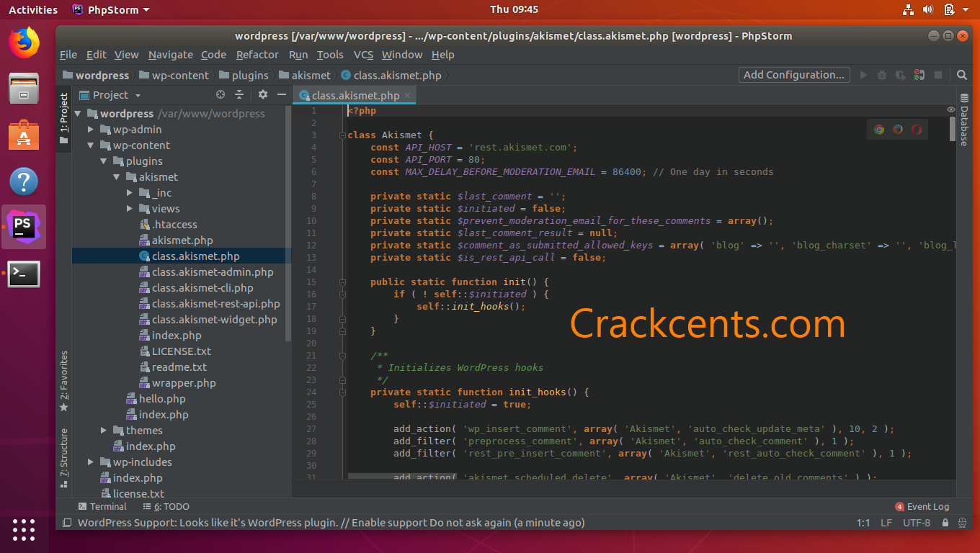Open Search Everywhere magnifier icon
This screenshot has width=980, height=553.
point(962,75)
